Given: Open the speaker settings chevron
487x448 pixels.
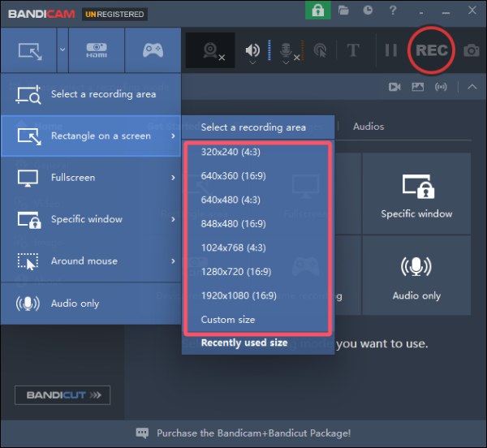Looking at the screenshot, I should click(252, 62).
